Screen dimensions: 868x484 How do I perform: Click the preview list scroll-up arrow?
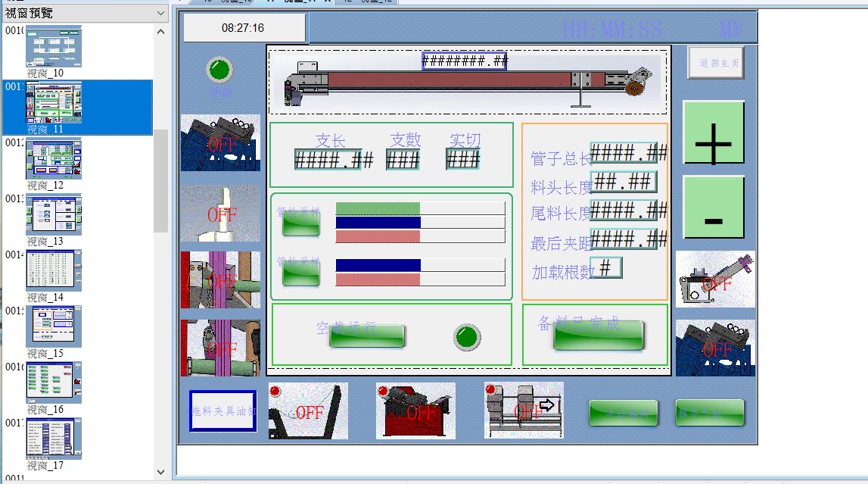tap(160, 32)
